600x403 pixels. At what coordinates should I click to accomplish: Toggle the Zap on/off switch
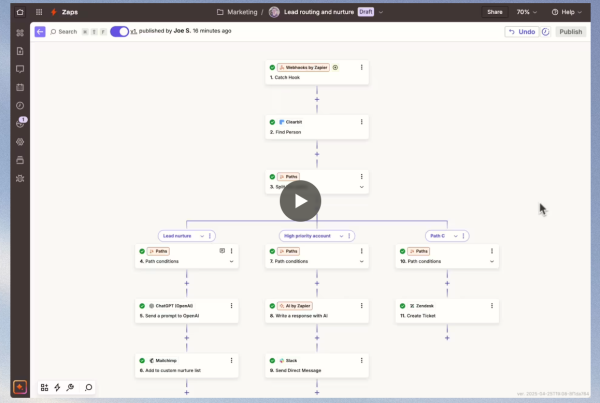119,32
